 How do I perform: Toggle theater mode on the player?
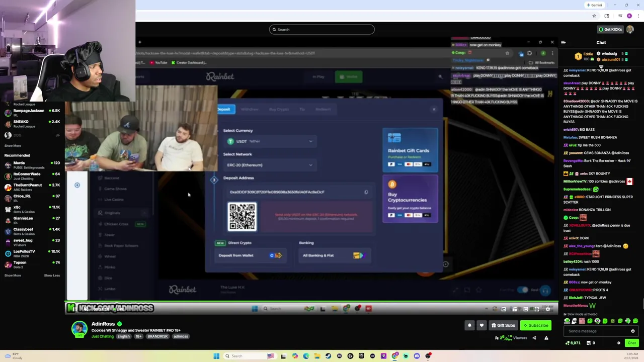(526, 309)
